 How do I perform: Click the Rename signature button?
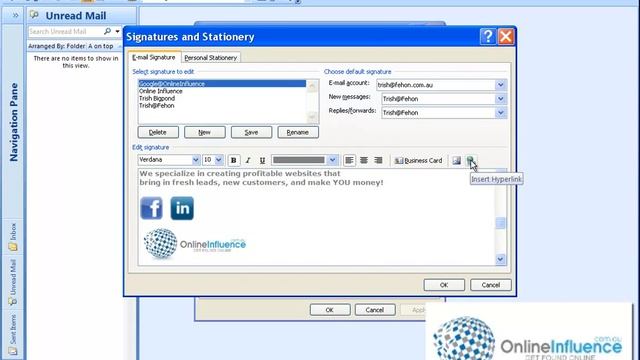298,132
